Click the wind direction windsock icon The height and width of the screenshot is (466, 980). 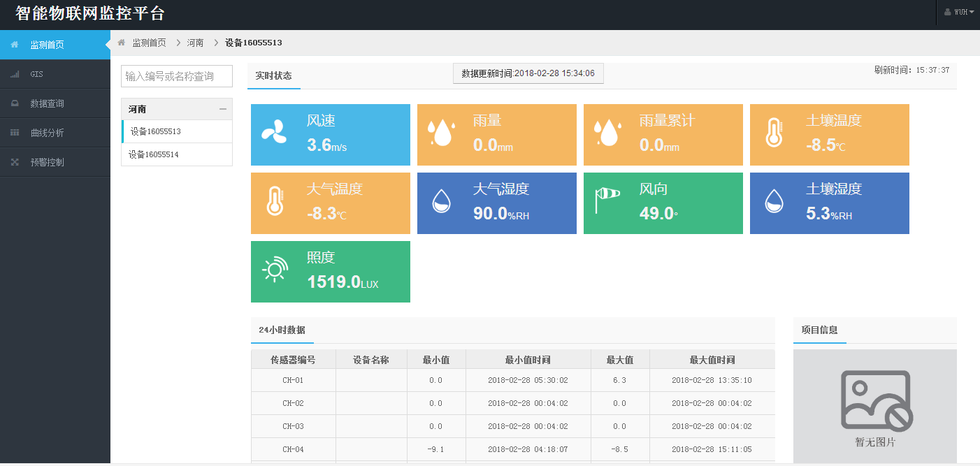pos(607,201)
